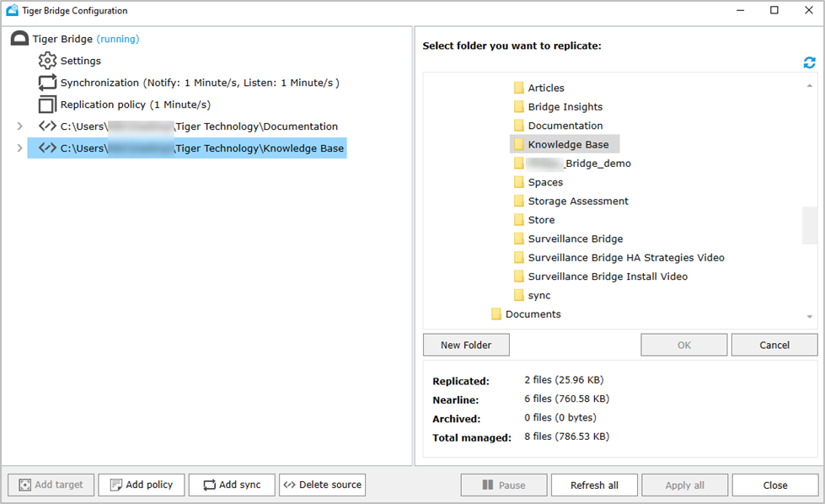Image resolution: width=825 pixels, height=504 pixels.
Task: Select the Articles folder
Action: 545,88
